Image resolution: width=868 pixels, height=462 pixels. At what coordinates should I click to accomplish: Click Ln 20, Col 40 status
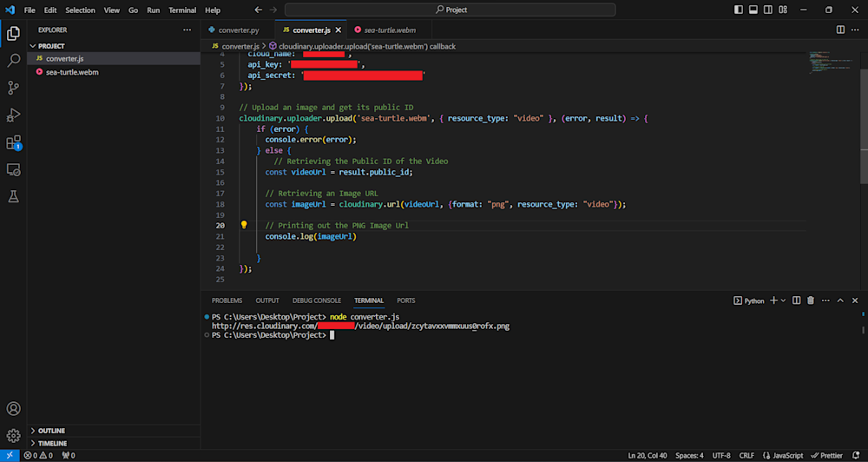648,455
